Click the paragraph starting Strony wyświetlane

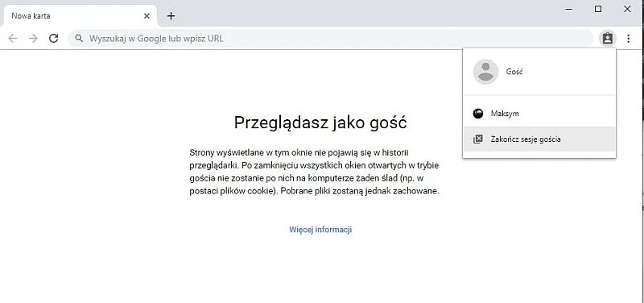pos(315,172)
